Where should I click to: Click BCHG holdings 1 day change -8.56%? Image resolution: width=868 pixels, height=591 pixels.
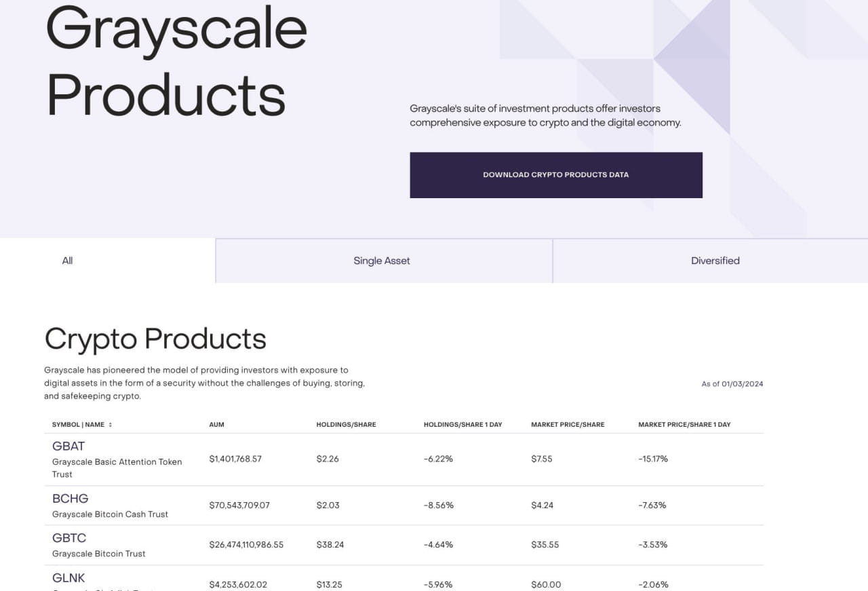pyautogui.click(x=439, y=506)
